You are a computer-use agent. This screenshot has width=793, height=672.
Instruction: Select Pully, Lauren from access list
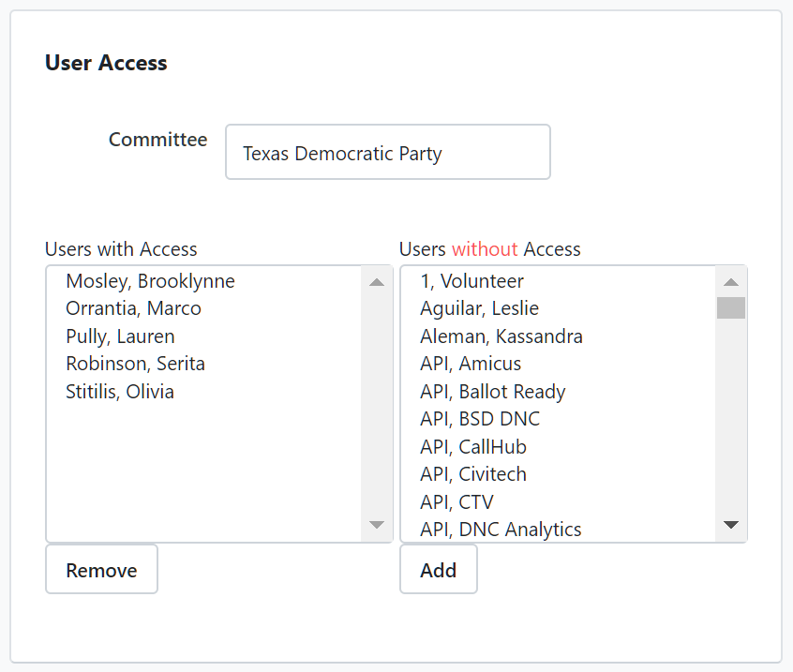point(120,336)
